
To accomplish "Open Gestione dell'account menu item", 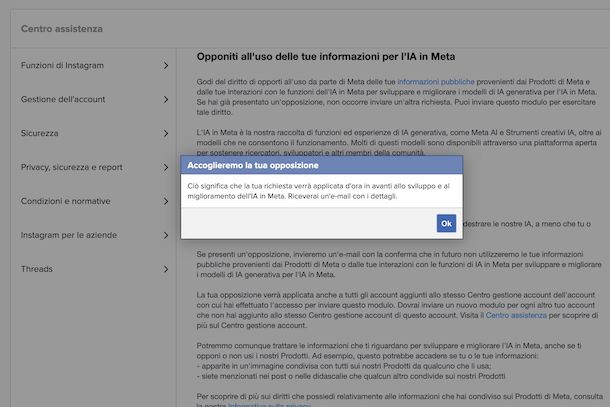I will point(63,99).
